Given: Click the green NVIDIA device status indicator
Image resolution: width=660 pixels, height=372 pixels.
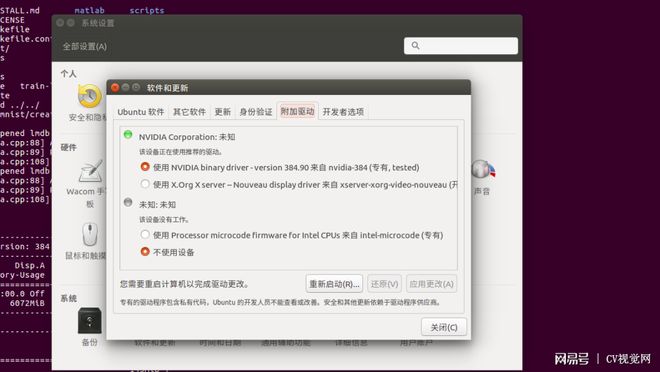Looking at the screenshot, I should tap(128, 135).
